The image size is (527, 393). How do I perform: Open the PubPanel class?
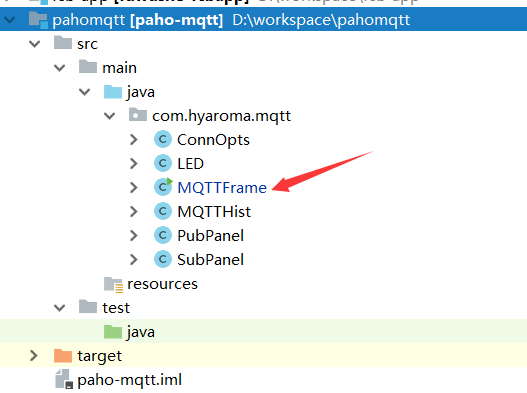[210, 236]
